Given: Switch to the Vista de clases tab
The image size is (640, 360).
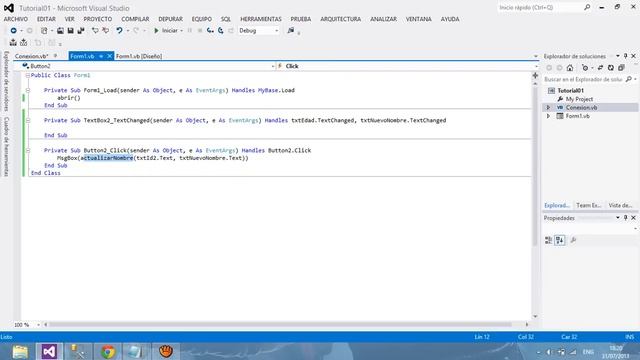Looking at the screenshot, I should 620,205.
